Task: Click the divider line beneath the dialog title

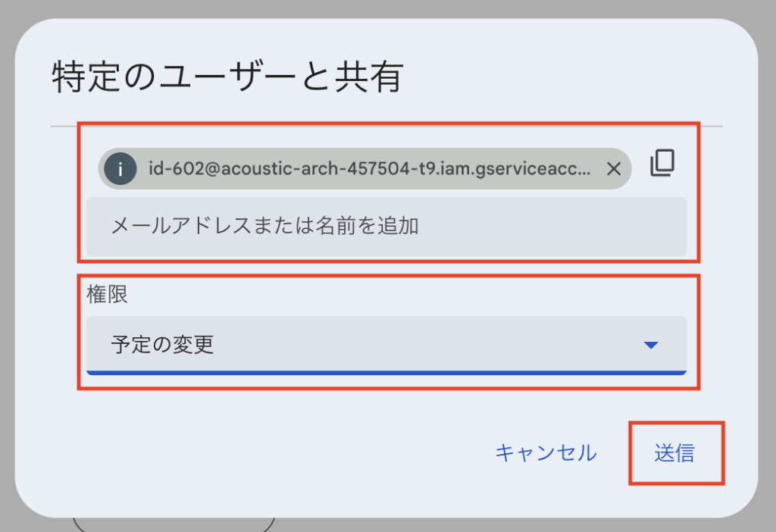Action: click(x=386, y=127)
